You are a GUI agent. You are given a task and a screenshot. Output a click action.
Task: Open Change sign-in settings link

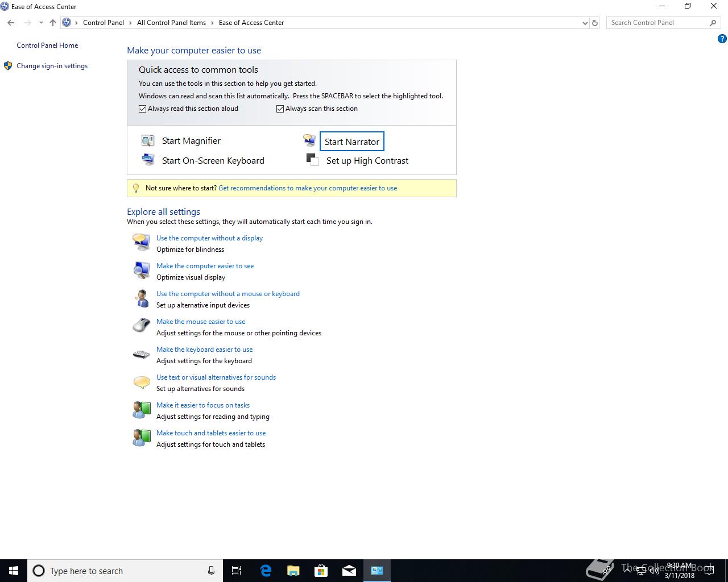coord(52,66)
